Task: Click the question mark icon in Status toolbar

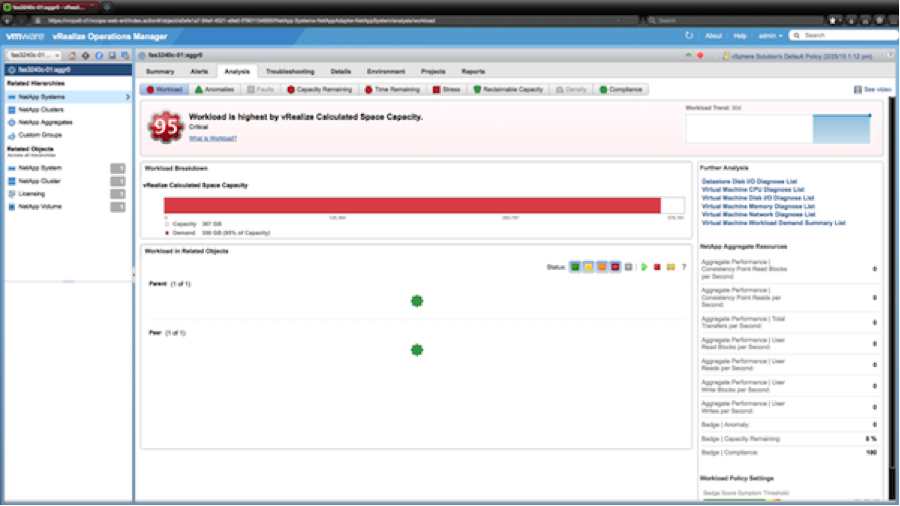Action: (x=684, y=267)
